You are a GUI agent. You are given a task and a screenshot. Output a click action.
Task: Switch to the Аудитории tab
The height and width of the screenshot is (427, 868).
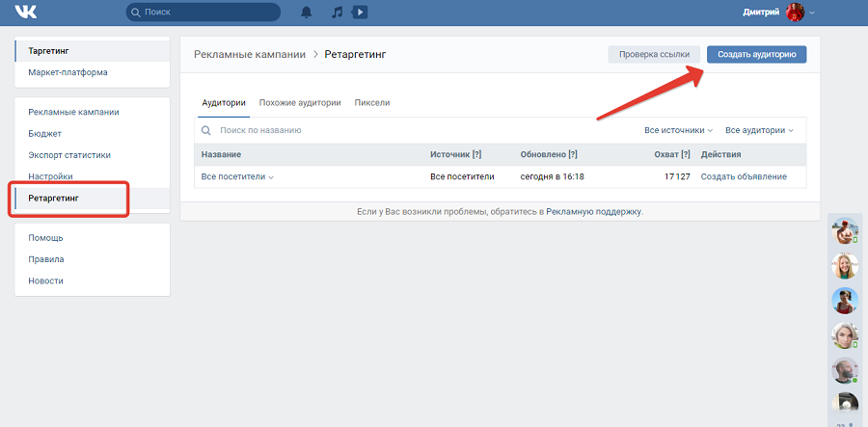click(x=224, y=103)
